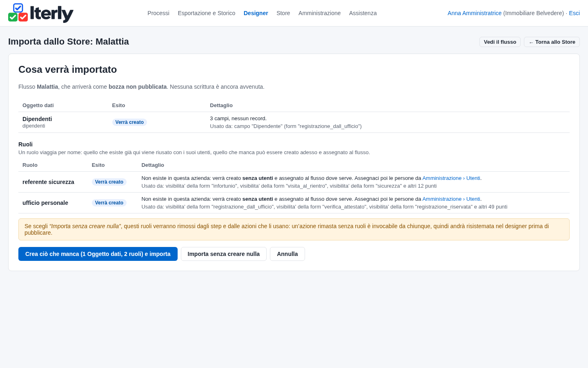Click the Verrà creato badge for Dipendenti
Screen dimensions: 588x368
pos(129,122)
